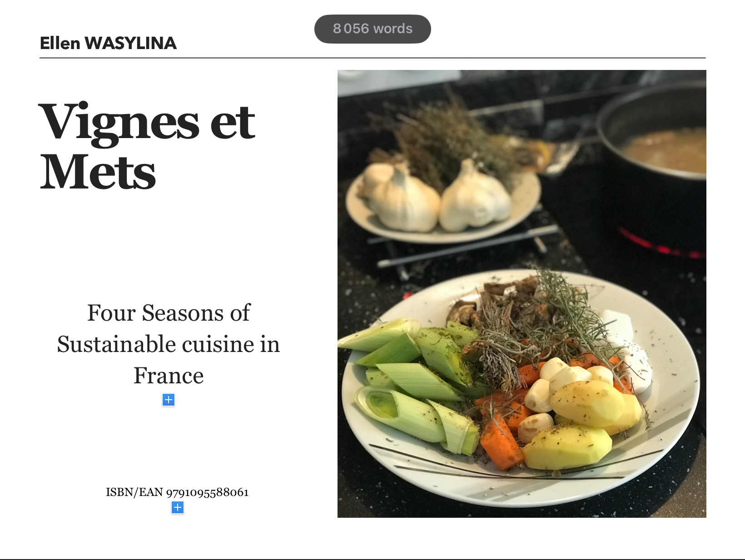Place the cursor in the "Ellen WASYLINA" header
745x560 pixels.
pos(108,43)
